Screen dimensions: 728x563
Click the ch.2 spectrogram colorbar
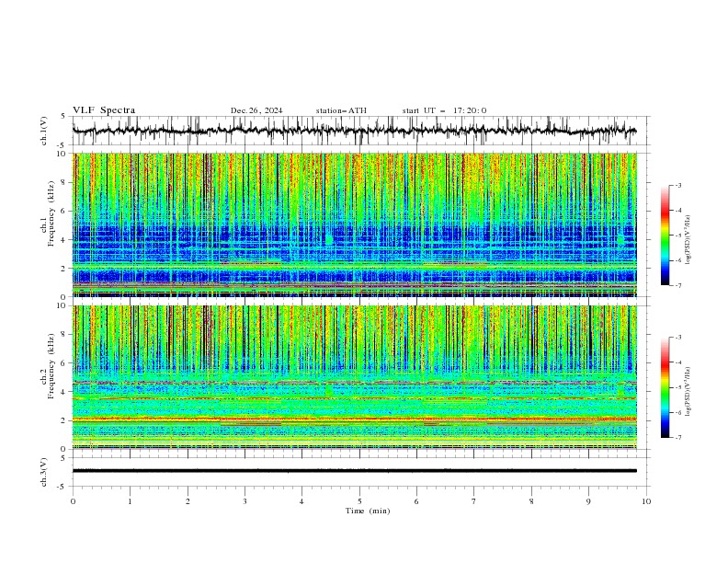[x=665, y=387]
